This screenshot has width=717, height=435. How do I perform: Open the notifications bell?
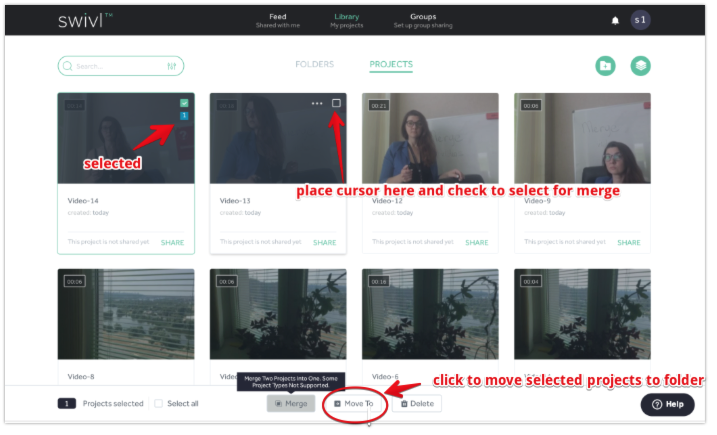point(615,20)
